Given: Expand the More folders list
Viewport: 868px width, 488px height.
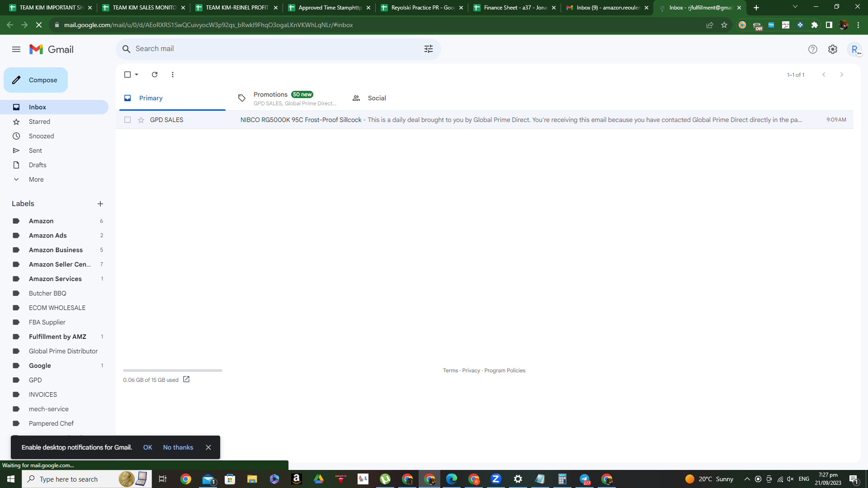Looking at the screenshot, I should [x=36, y=179].
